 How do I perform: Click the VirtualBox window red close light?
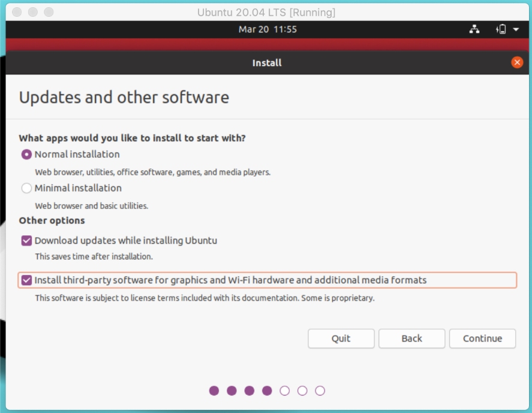tap(17, 12)
